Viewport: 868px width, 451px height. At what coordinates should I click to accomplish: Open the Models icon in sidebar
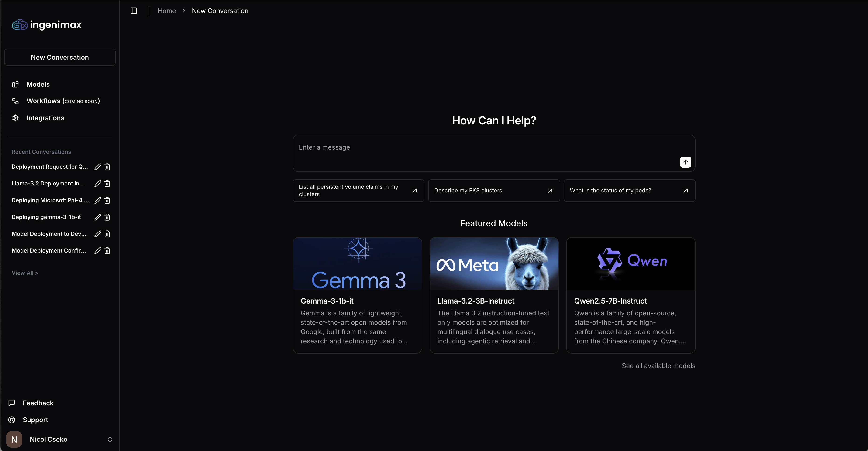[x=15, y=85]
